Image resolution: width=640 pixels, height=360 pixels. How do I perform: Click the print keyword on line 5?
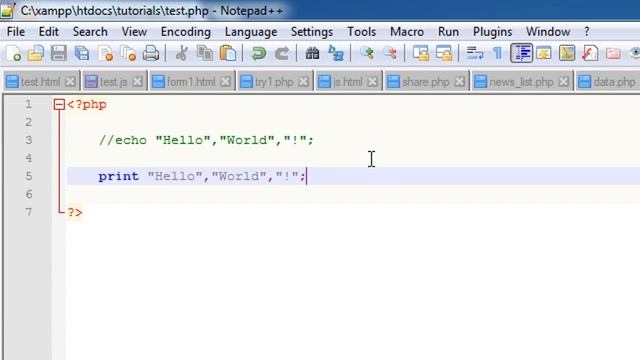(119, 177)
